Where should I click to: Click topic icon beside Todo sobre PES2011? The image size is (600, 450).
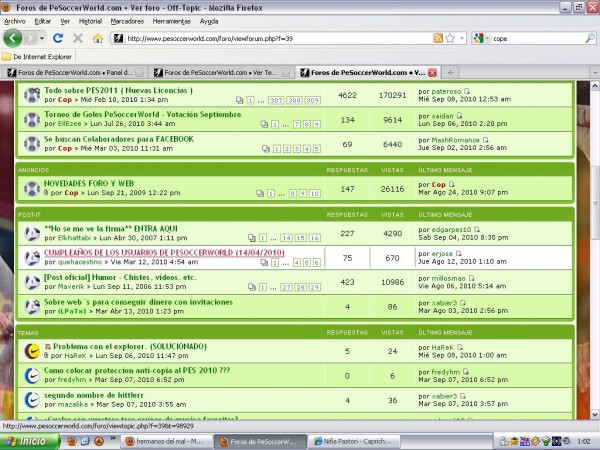click(32, 95)
